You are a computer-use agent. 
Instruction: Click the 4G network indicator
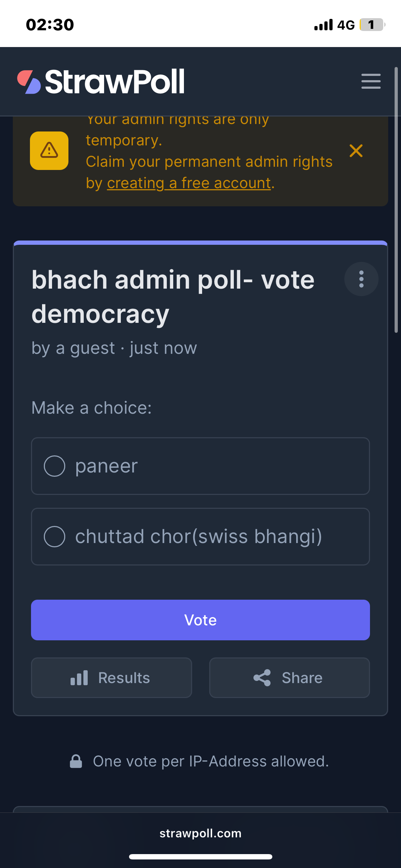click(x=346, y=25)
